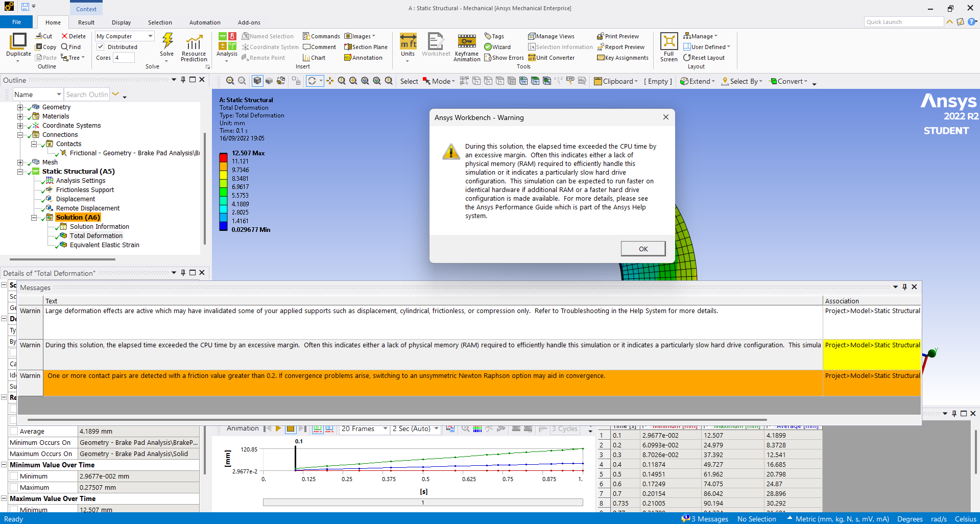Click the Units ruler icon

(408, 41)
